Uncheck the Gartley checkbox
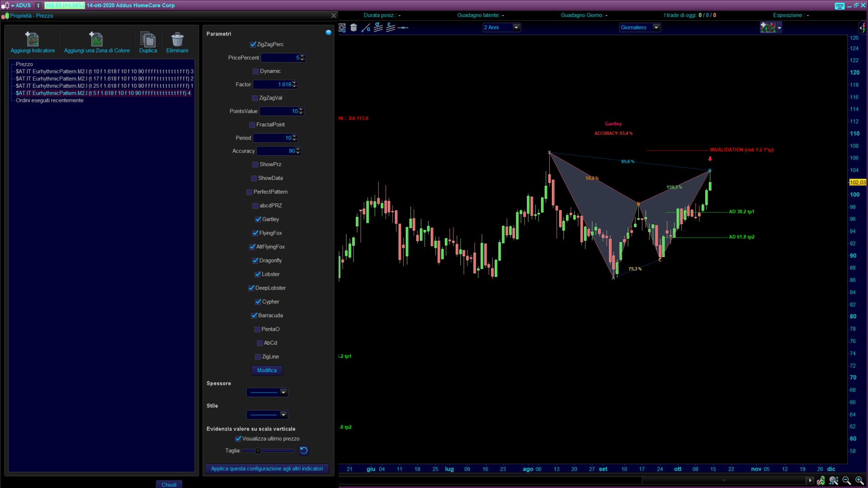This screenshot has width=868, height=488. 258,220
